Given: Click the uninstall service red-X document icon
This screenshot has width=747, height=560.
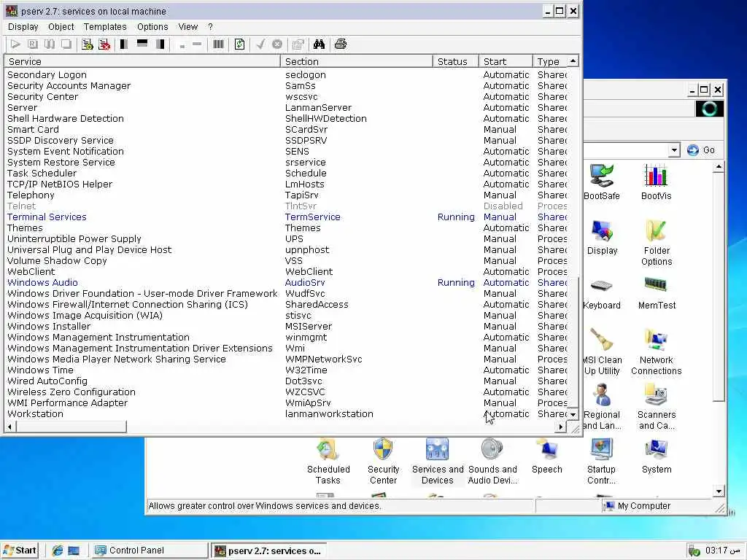Looking at the screenshot, I should tap(104, 44).
